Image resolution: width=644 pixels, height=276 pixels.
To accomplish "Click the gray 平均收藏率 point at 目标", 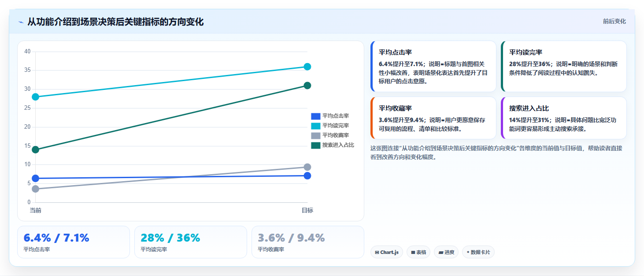I will pyautogui.click(x=307, y=167).
